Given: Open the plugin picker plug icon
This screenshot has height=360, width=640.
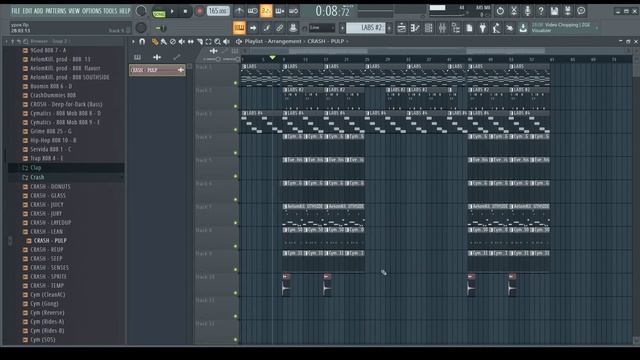Looking at the screenshot, I should tap(483, 28).
